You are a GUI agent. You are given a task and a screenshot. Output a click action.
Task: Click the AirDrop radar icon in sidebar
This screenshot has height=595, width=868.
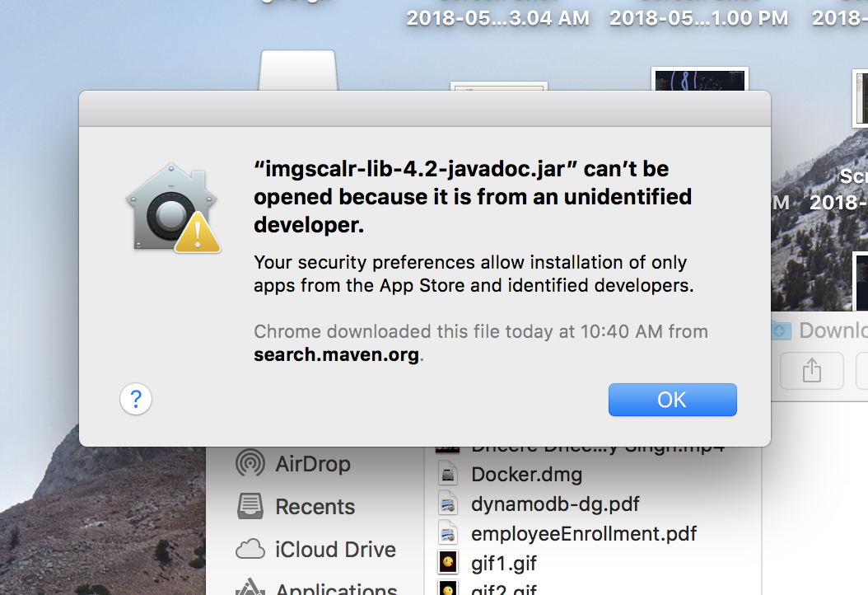250,463
